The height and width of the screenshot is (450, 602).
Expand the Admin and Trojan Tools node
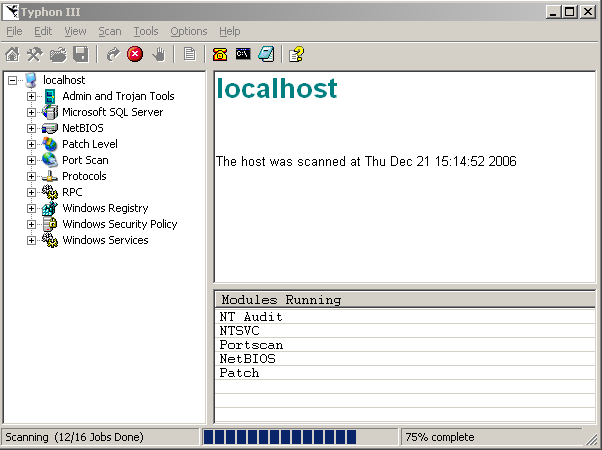click(x=32, y=97)
